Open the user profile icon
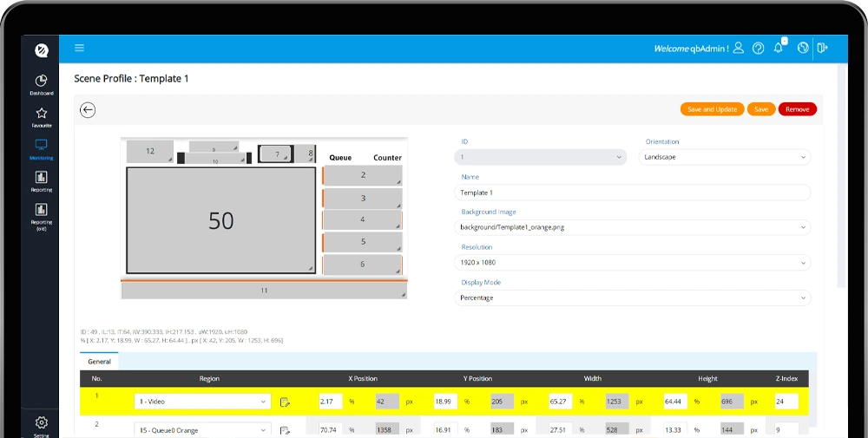The height and width of the screenshot is (438, 868). pyautogui.click(x=738, y=48)
